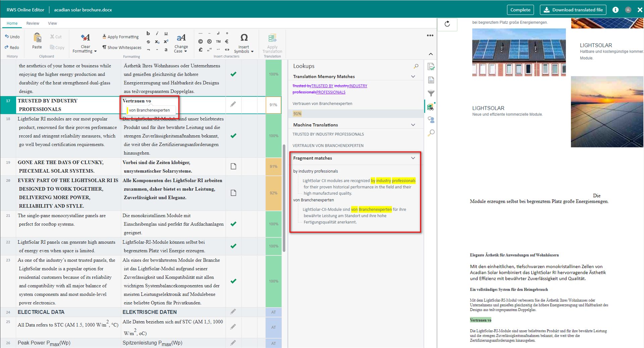The height and width of the screenshot is (348, 644).
Task: Collapse the Fragment matches section
Action: point(413,158)
